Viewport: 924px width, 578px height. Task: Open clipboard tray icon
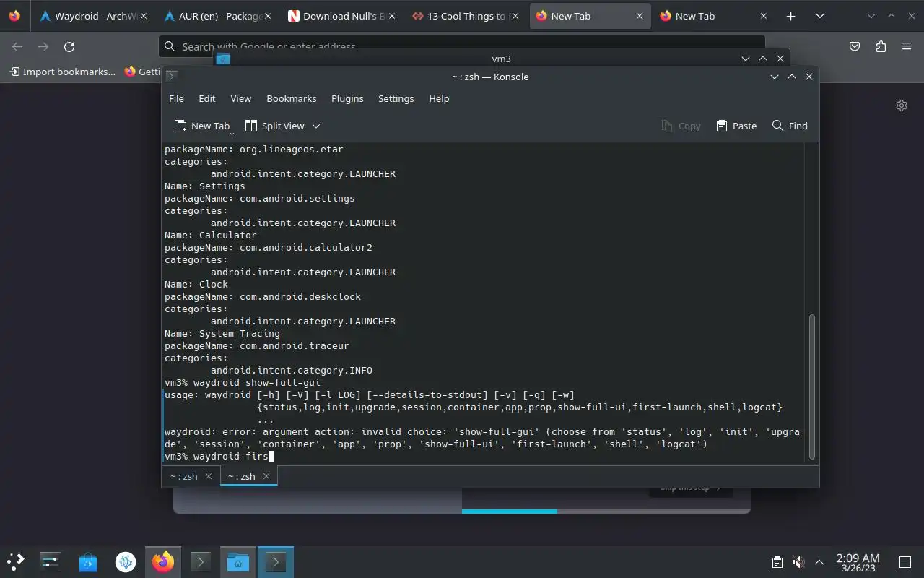point(777,562)
